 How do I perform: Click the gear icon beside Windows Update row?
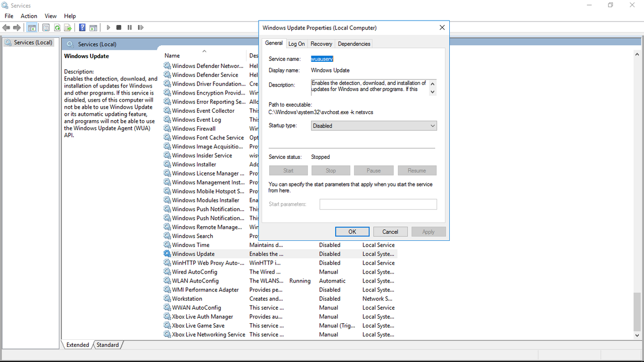(167, 254)
